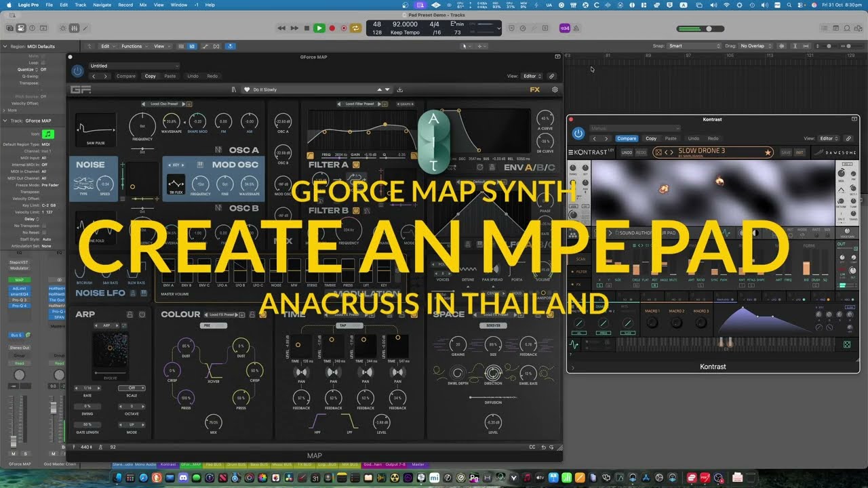Open the Untitled preset dropdown in GForce MAP
The image size is (868, 488).
(134, 66)
